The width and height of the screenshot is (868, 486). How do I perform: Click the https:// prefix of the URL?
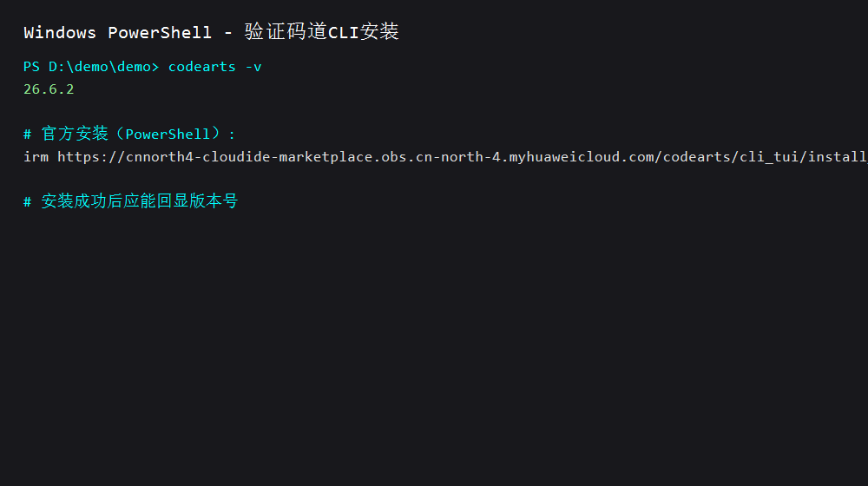tap(91, 157)
